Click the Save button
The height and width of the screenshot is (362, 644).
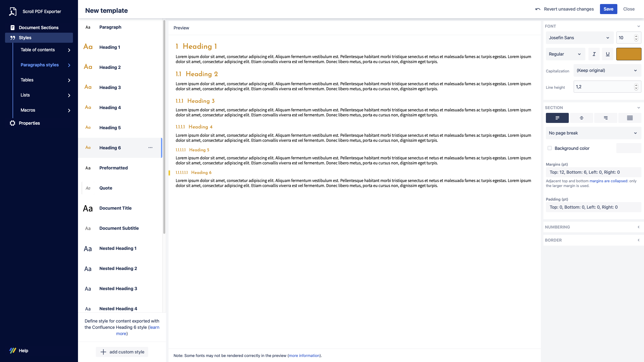pyautogui.click(x=608, y=9)
